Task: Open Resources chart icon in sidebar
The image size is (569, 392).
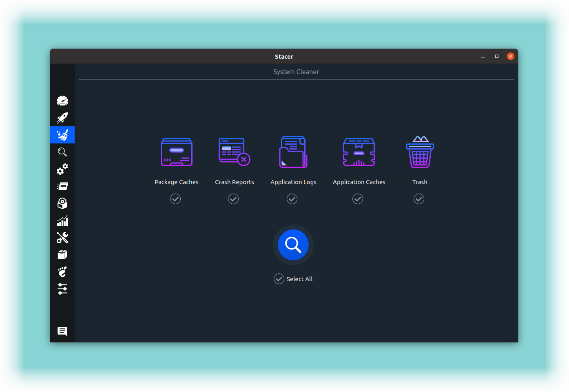Action: point(62,221)
